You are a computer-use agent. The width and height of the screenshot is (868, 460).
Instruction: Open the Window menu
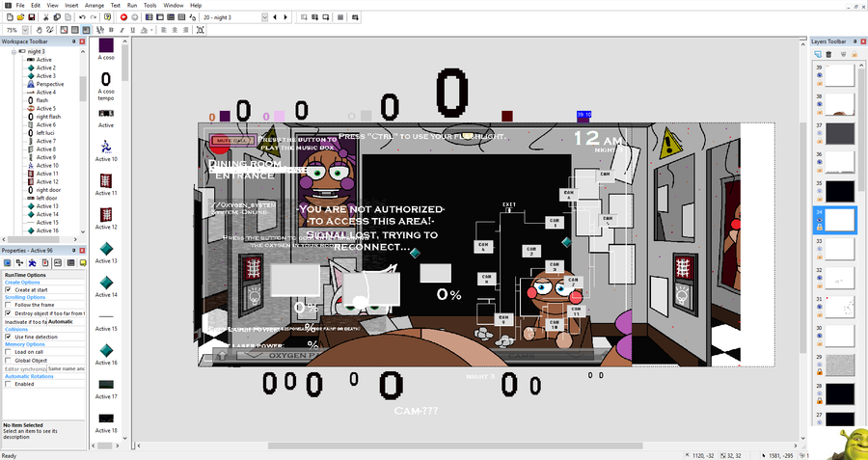pos(174,5)
